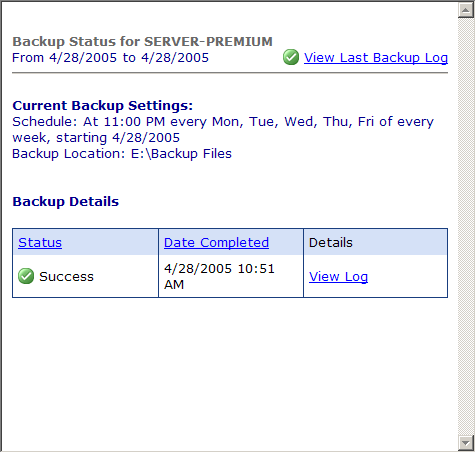Click the Backup Location E:\Backup Files text
Image resolution: width=476 pixels, height=453 pixels.
[122, 154]
